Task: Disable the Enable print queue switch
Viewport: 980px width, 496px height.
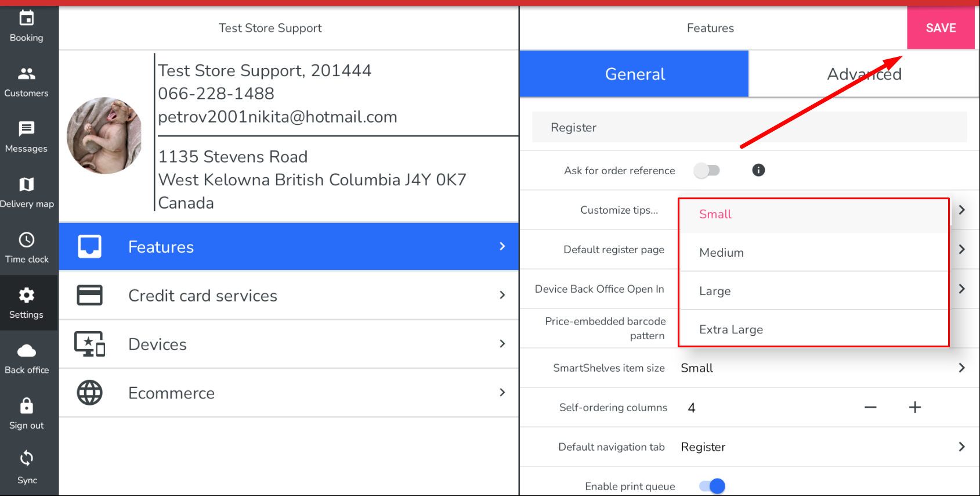Action: (712, 486)
